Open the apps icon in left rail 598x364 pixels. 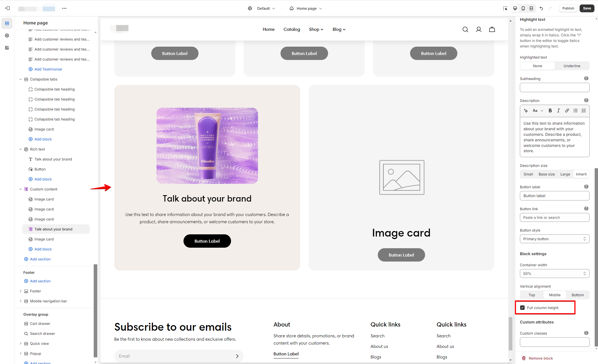pos(7,48)
